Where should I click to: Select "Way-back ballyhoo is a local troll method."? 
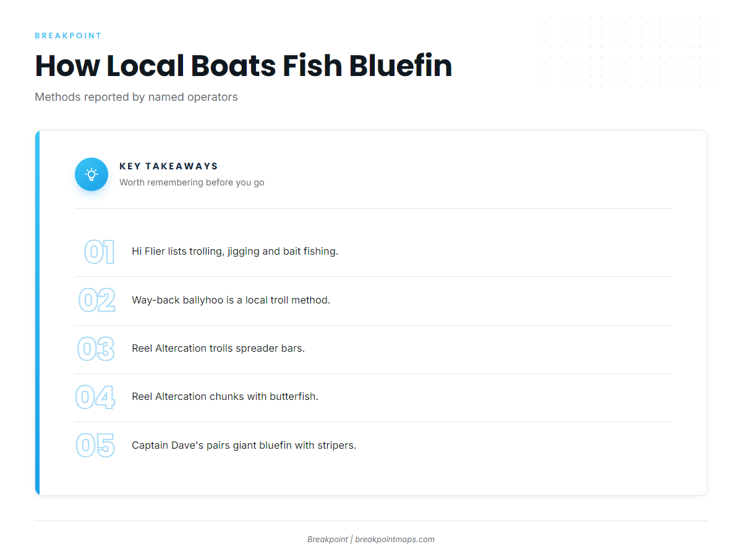231,300
